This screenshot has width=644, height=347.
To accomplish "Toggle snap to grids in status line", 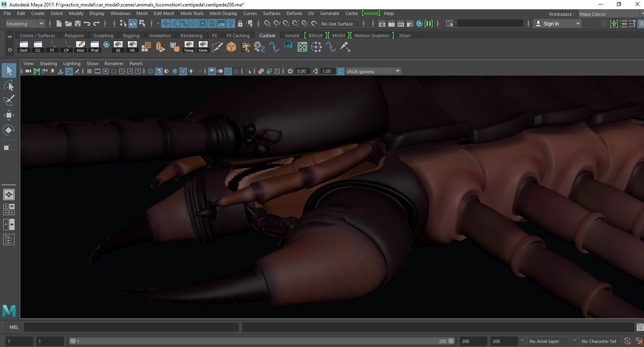I will click(268, 24).
